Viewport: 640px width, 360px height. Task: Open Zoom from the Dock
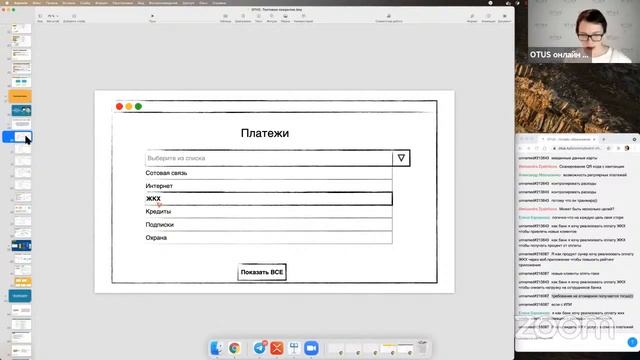tap(311, 348)
